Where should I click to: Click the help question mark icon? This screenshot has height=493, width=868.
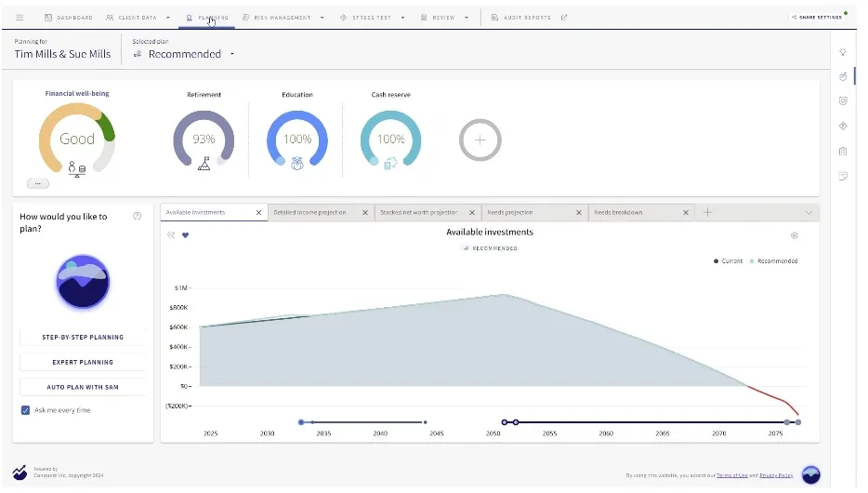pyautogui.click(x=138, y=216)
